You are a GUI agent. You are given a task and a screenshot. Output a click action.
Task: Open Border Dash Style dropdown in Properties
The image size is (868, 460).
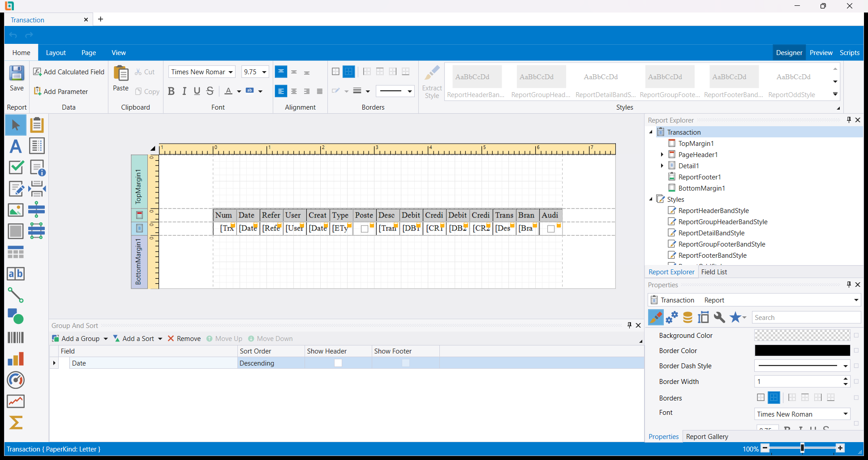(x=846, y=366)
